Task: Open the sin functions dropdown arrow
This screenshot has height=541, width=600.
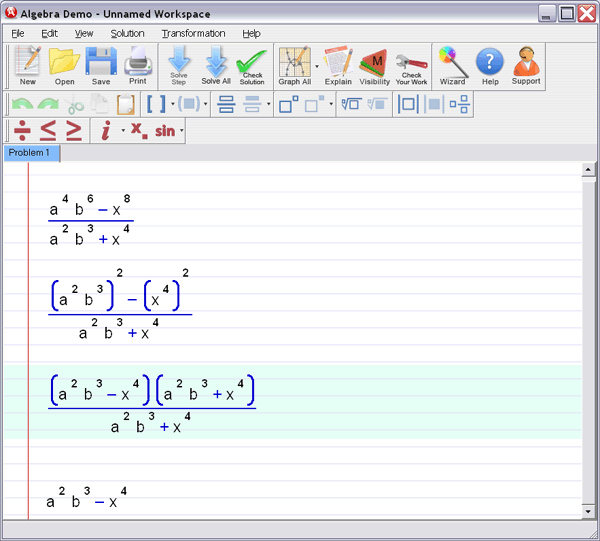Action: (182, 131)
